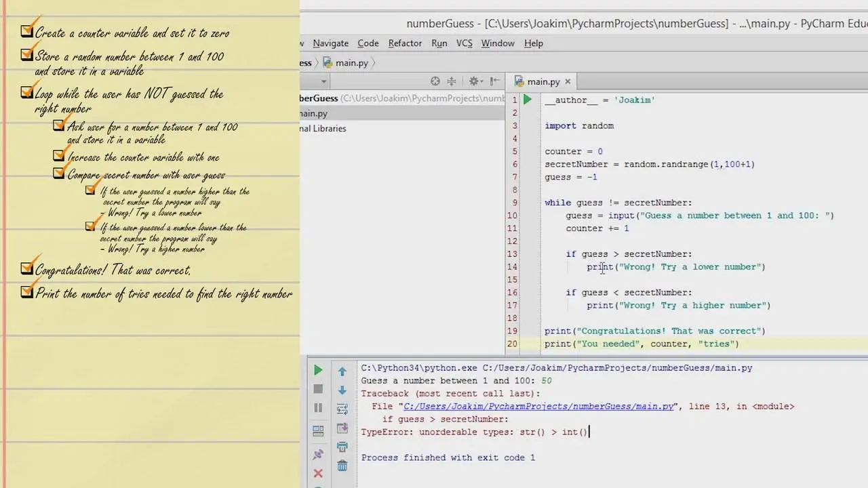This screenshot has height=488, width=868.
Task: Click the scroll-from-source crosshair icon
Action: click(435, 81)
